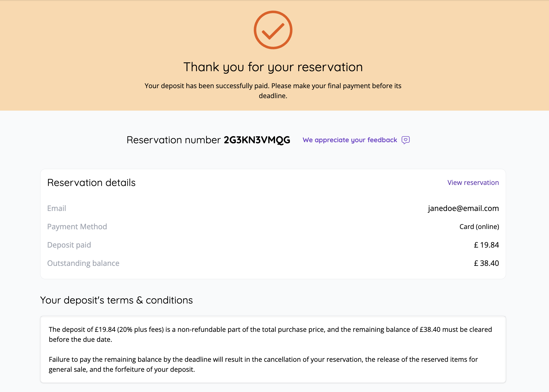Click the non-refundable deposit terms paragraph
This screenshot has width=549, height=392.
[270, 334]
